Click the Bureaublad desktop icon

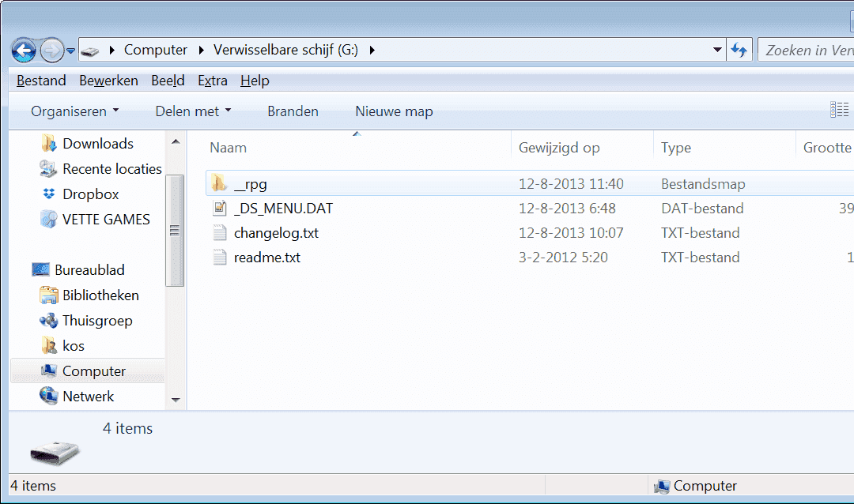(41, 269)
